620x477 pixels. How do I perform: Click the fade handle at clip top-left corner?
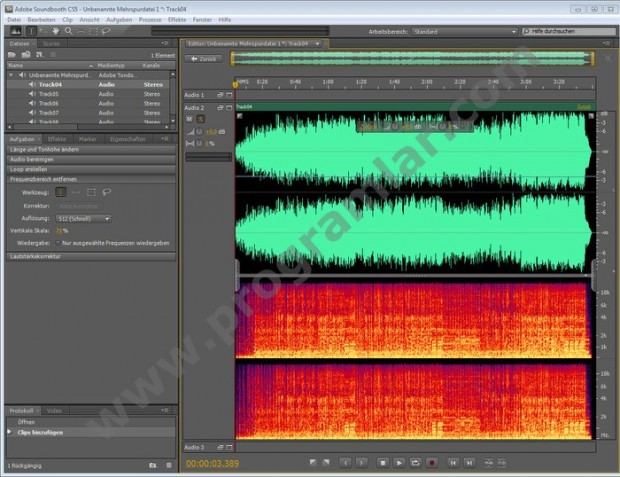pos(240,115)
